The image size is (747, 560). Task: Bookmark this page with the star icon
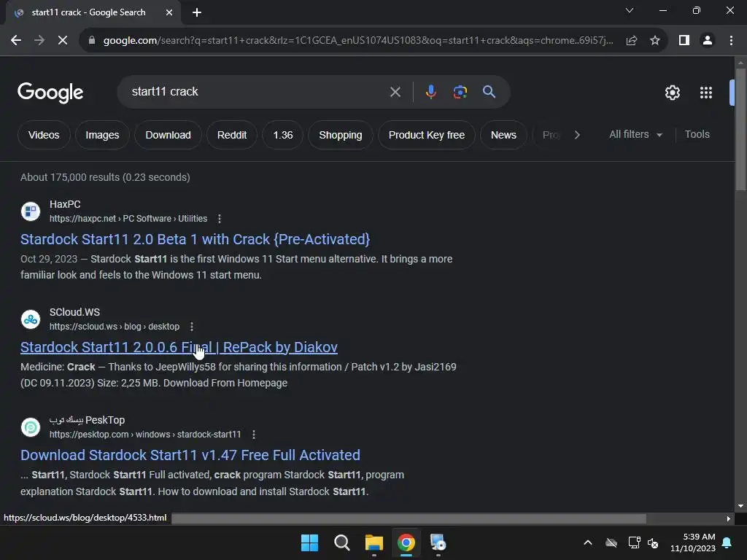pos(655,41)
